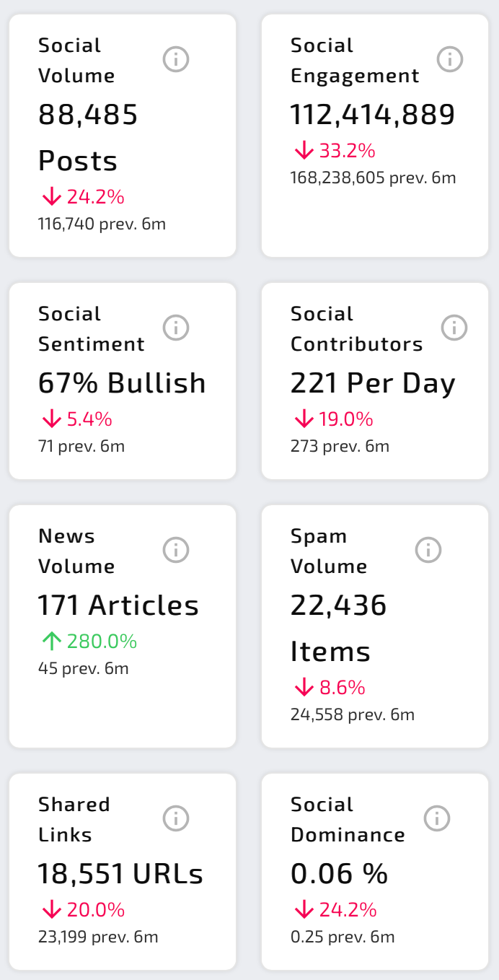Open the Spam Volume info icon
The height and width of the screenshot is (980, 499).
pos(428,550)
